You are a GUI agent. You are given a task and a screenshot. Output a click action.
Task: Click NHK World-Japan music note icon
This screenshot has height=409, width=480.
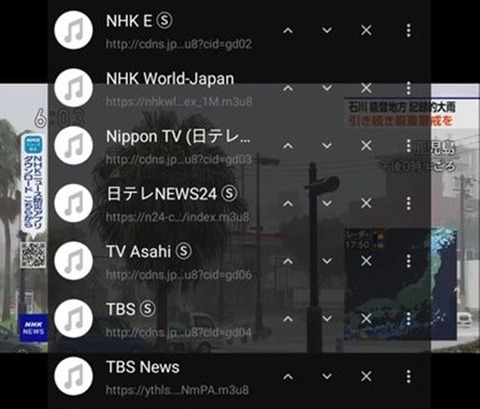(x=73, y=88)
